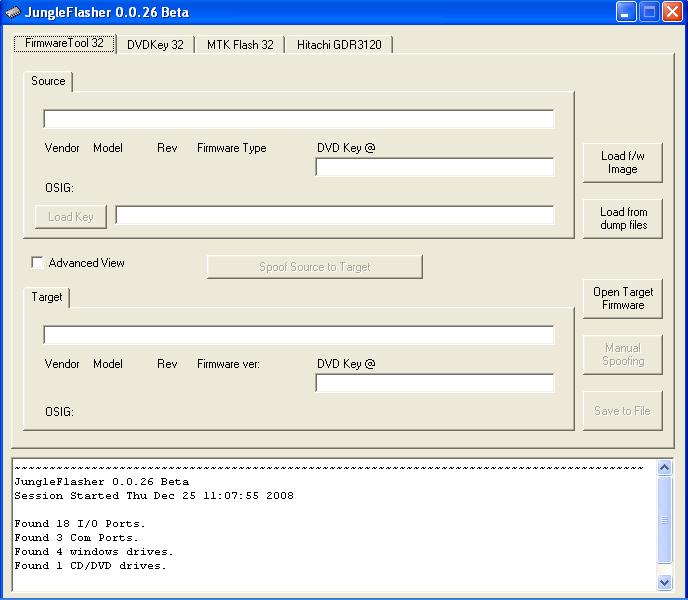Click the disabled maximize button
Image resolution: width=688 pixels, height=600 pixels.
(x=649, y=12)
